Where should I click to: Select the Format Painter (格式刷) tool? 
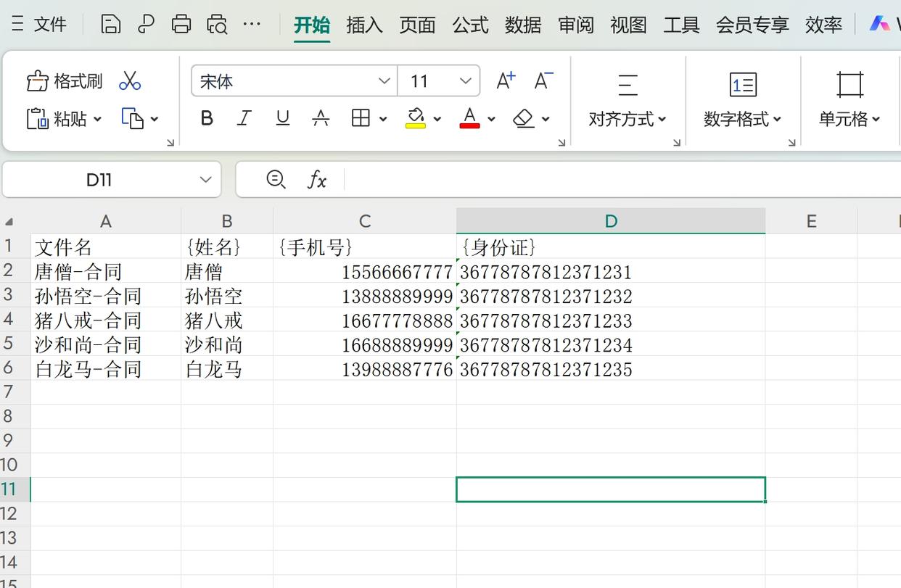coord(65,80)
